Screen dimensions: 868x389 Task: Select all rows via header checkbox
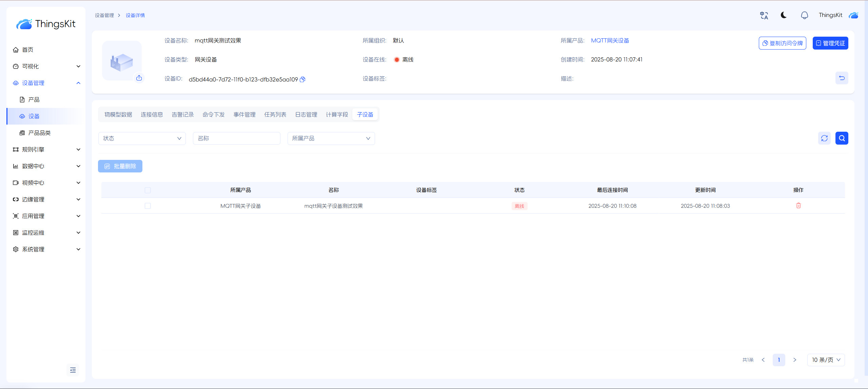(x=147, y=190)
